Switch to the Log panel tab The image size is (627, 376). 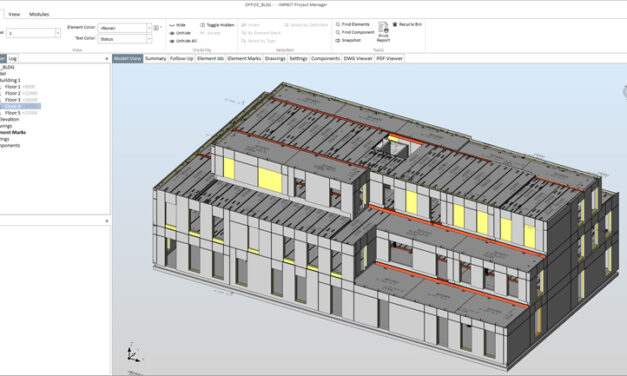point(12,58)
